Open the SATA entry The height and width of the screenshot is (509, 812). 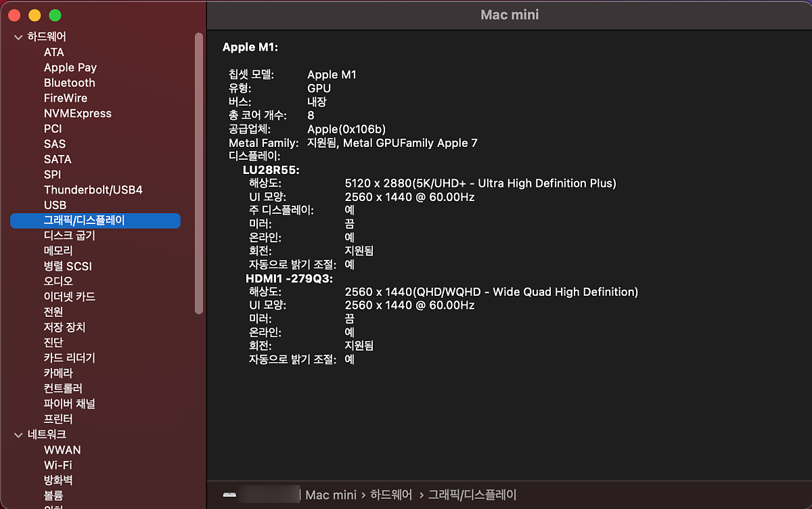(58, 159)
